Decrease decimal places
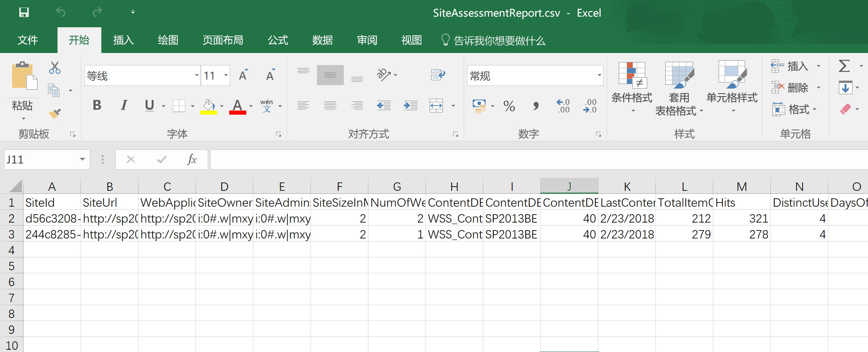Screen dimensions: 868x352 click(x=590, y=106)
